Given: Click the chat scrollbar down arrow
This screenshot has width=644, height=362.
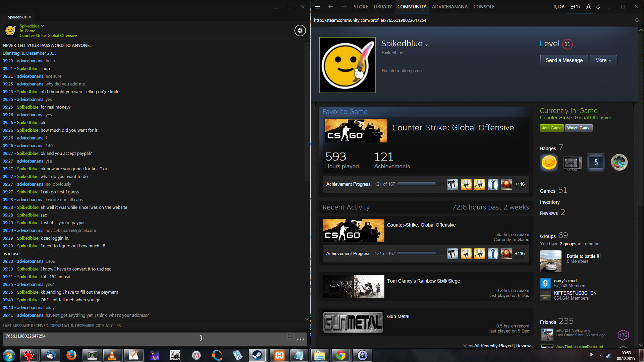Looking at the screenshot, I should pyautogui.click(x=307, y=319).
